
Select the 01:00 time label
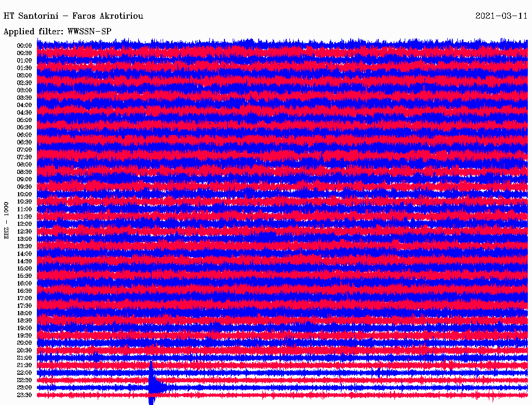pos(24,61)
